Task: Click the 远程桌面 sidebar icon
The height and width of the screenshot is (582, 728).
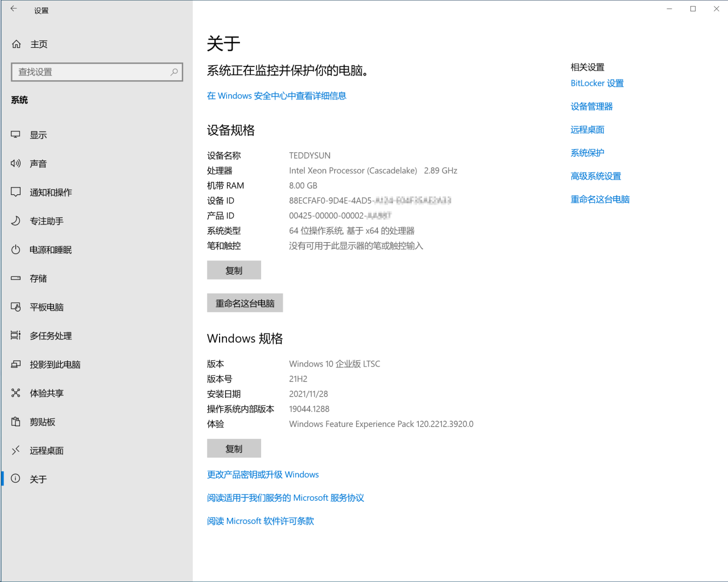Action: [x=16, y=451]
